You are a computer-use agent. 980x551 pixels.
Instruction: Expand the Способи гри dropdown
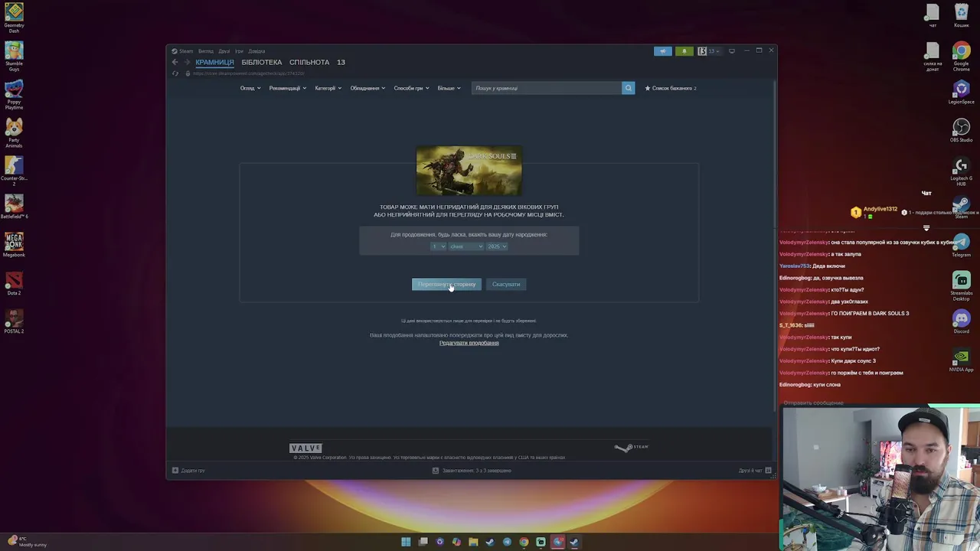point(412,88)
